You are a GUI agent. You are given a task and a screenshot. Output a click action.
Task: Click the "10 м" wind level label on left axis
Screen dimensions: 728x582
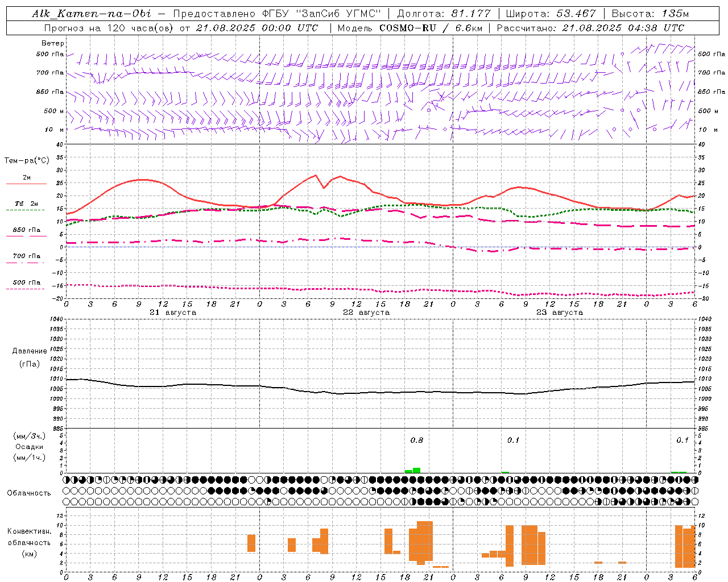(53, 130)
